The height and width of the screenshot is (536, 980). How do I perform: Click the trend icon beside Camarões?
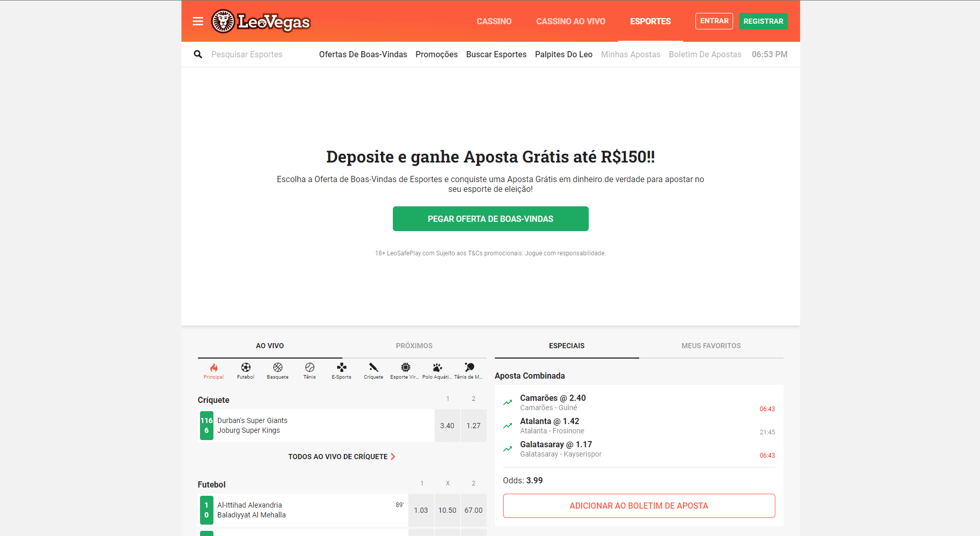(508, 402)
